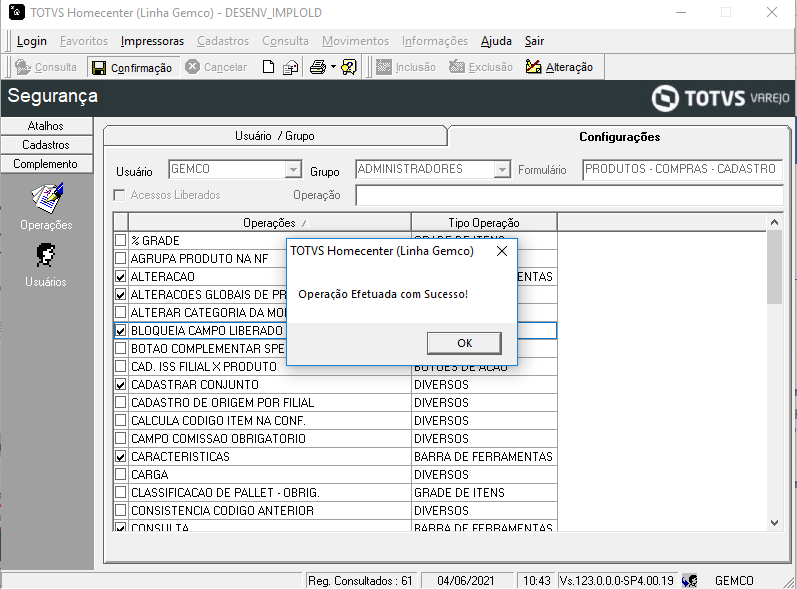
Task: Uncheck the CARACTERISTICAS checkbox
Action: pos(120,456)
